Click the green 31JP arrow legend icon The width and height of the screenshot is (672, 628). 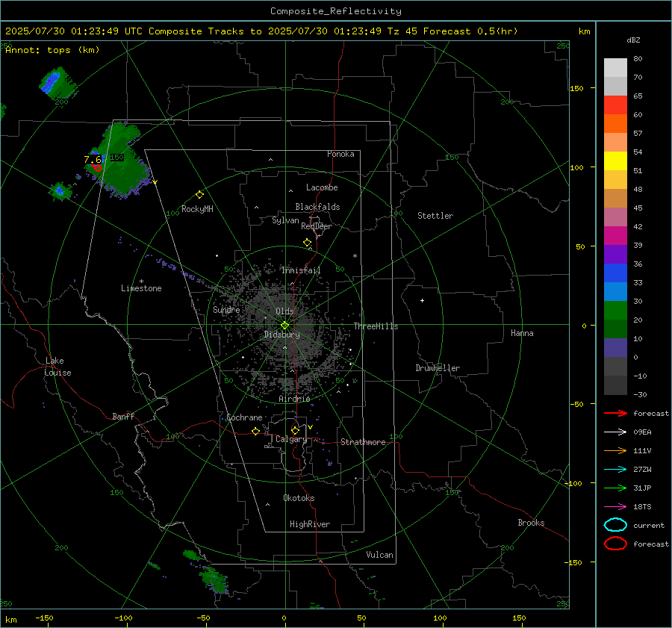tap(615, 488)
